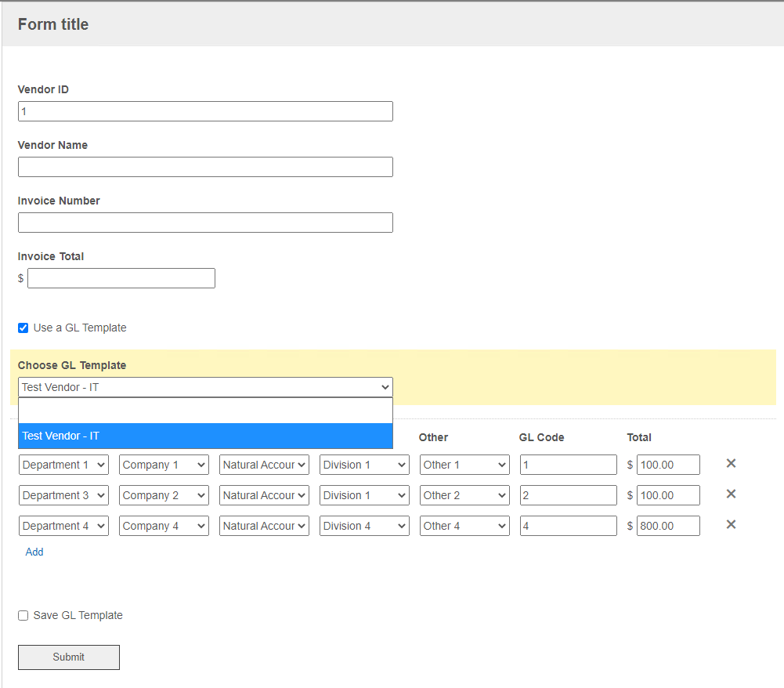Expand the Division 4 dropdown
Viewport: 784px width, 688px height.
[x=364, y=526]
